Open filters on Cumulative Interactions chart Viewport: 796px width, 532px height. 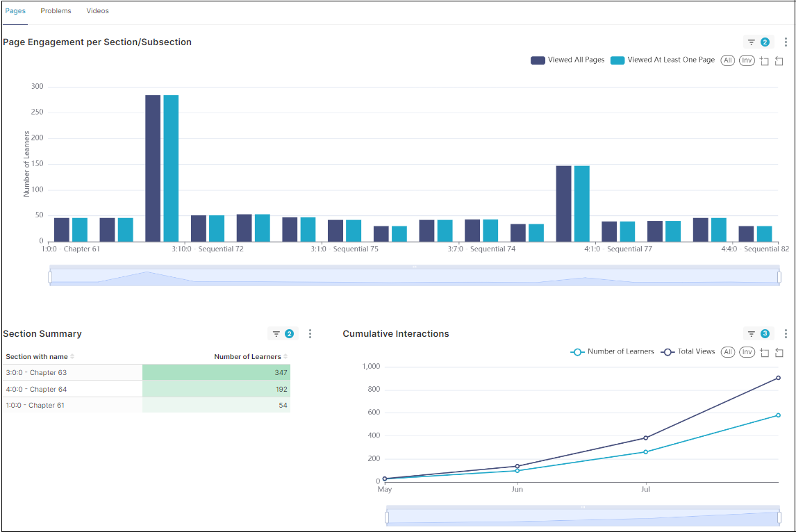(x=758, y=334)
